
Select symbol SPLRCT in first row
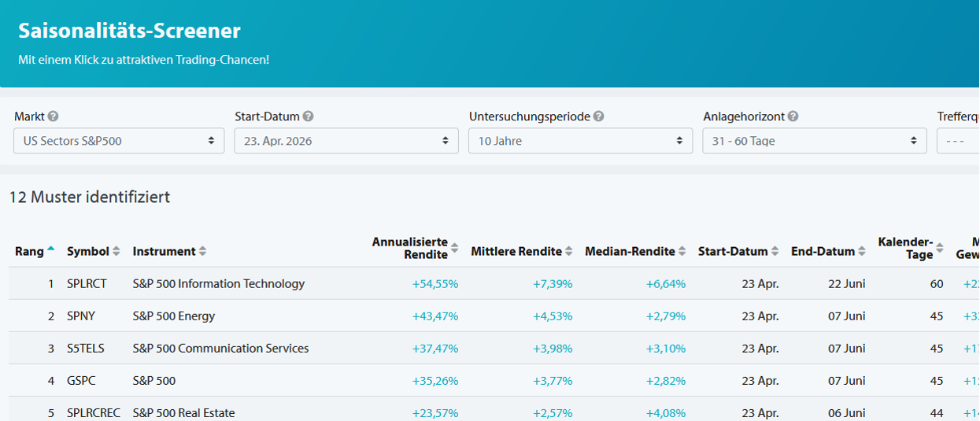point(87,283)
